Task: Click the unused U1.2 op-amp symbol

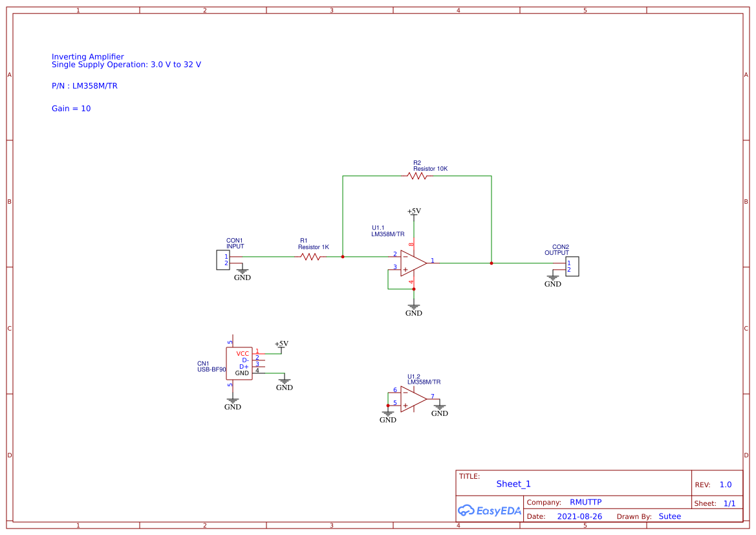Action: (x=411, y=400)
